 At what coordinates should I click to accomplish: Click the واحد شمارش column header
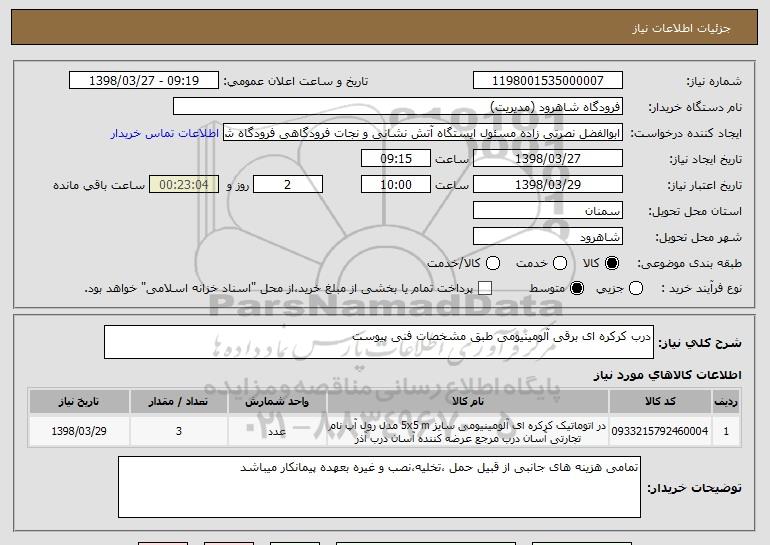click(277, 402)
